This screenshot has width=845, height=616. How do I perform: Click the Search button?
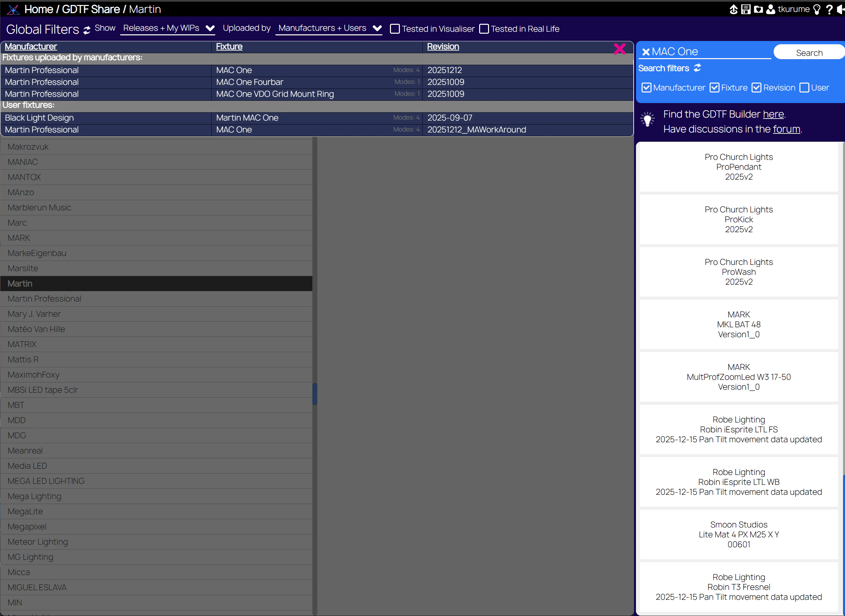[809, 53]
